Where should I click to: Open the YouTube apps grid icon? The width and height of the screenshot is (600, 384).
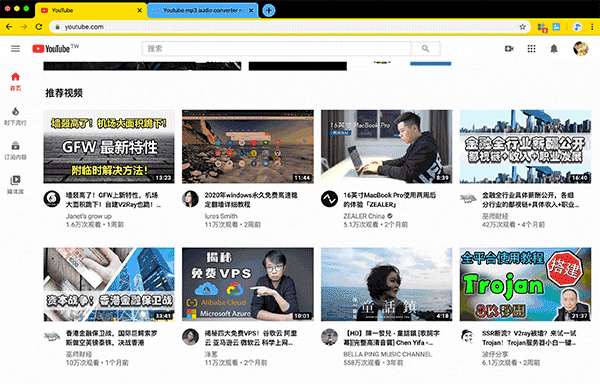pos(532,49)
